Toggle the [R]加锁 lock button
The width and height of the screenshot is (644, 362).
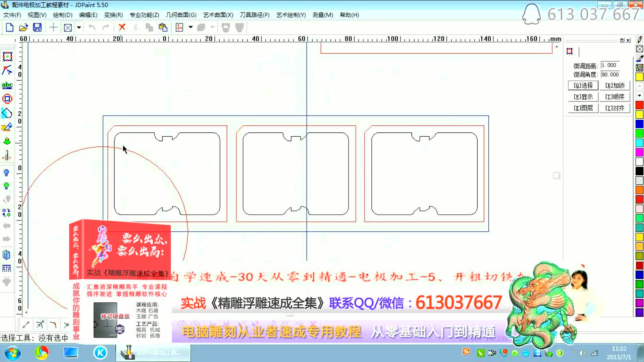614,85
